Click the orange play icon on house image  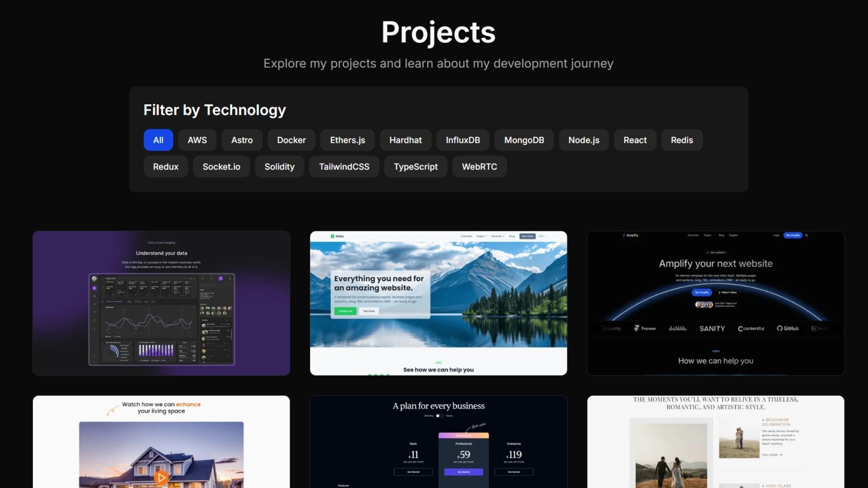click(x=161, y=477)
